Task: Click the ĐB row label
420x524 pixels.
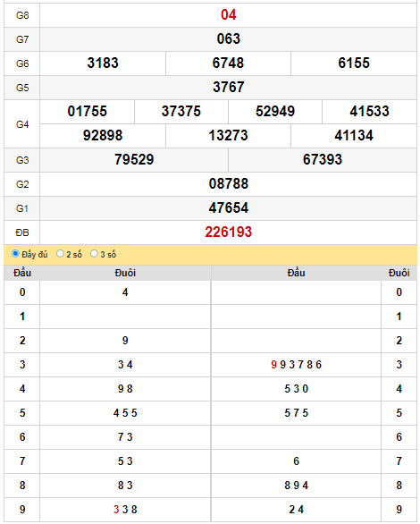Action: 22,232
